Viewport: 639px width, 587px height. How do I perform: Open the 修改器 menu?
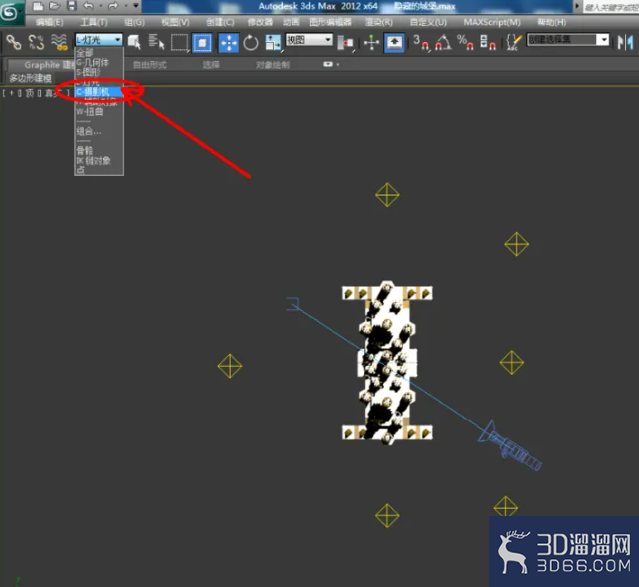point(260,22)
